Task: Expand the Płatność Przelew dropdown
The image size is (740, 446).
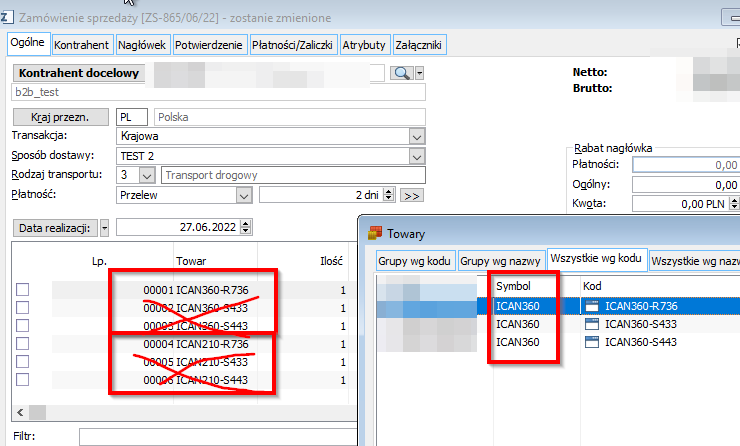Action: [248, 195]
